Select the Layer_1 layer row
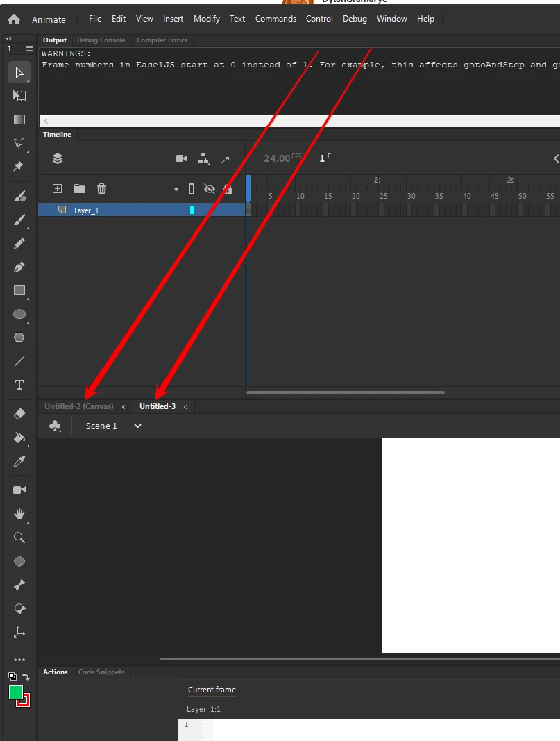Screen dimensions: 560x741 tap(141, 210)
